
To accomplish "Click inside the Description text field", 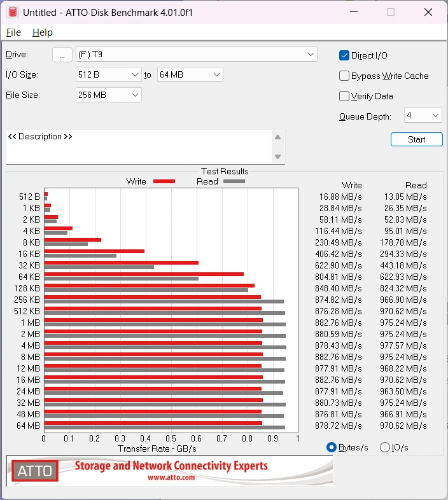I will [x=139, y=147].
